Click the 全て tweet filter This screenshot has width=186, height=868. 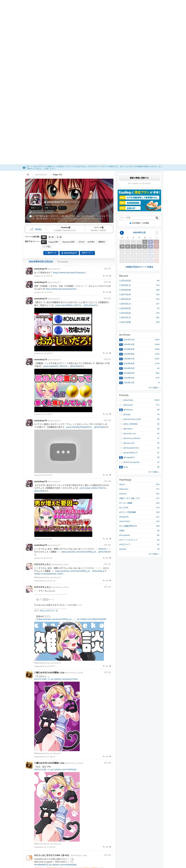[44, 242]
